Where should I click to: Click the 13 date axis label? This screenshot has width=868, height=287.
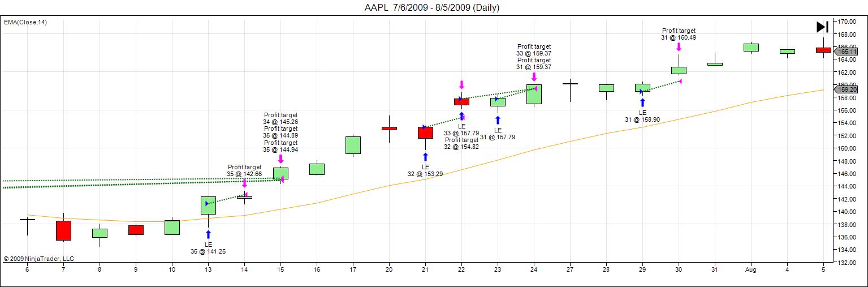click(x=208, y=271)
